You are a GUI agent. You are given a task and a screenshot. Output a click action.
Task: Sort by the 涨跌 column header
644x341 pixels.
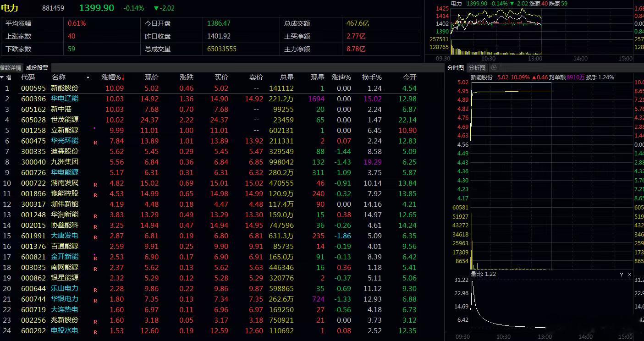(x=187, y=77)
